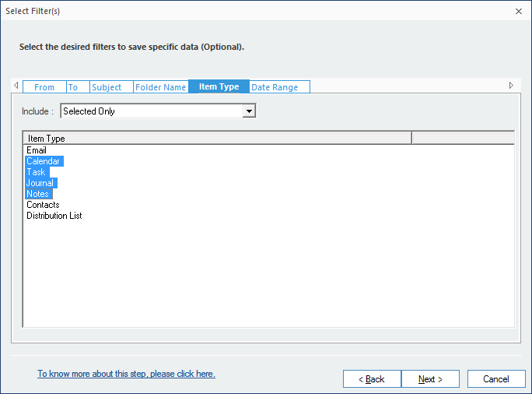The image size is (532, 394).
Task: Select Notes item type
Action: pyautogui.click(x=38, y=194)
